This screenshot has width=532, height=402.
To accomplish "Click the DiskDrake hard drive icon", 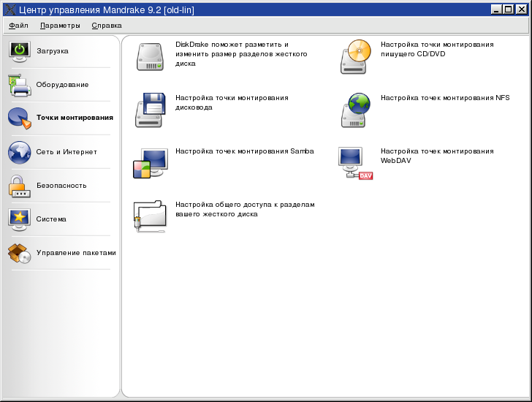I will [151, 57].
